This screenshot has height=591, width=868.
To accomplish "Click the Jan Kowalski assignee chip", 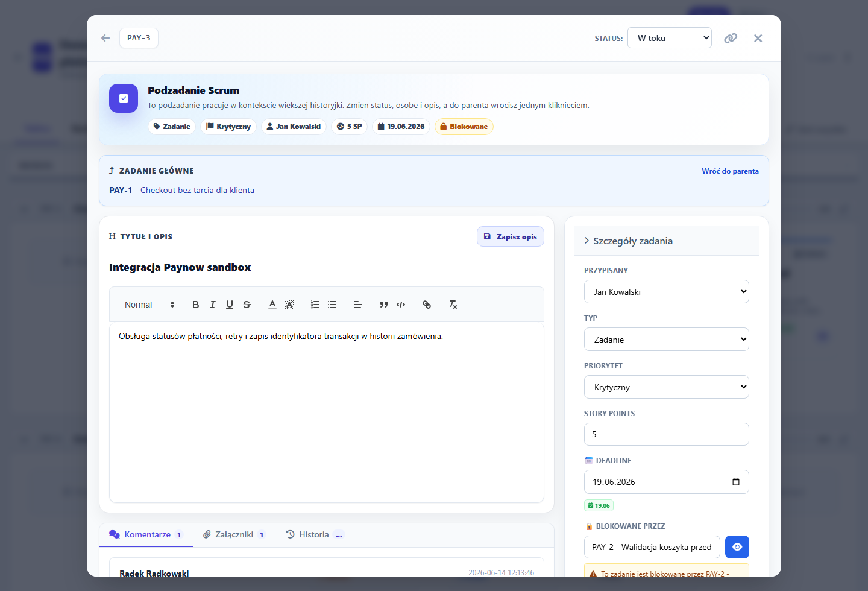I will point(294,127).
